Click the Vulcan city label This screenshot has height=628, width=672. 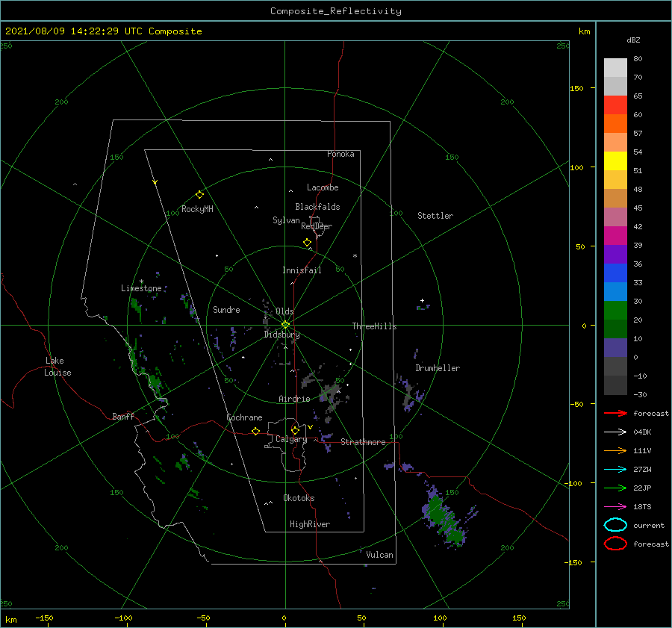[x=380, y=555]
